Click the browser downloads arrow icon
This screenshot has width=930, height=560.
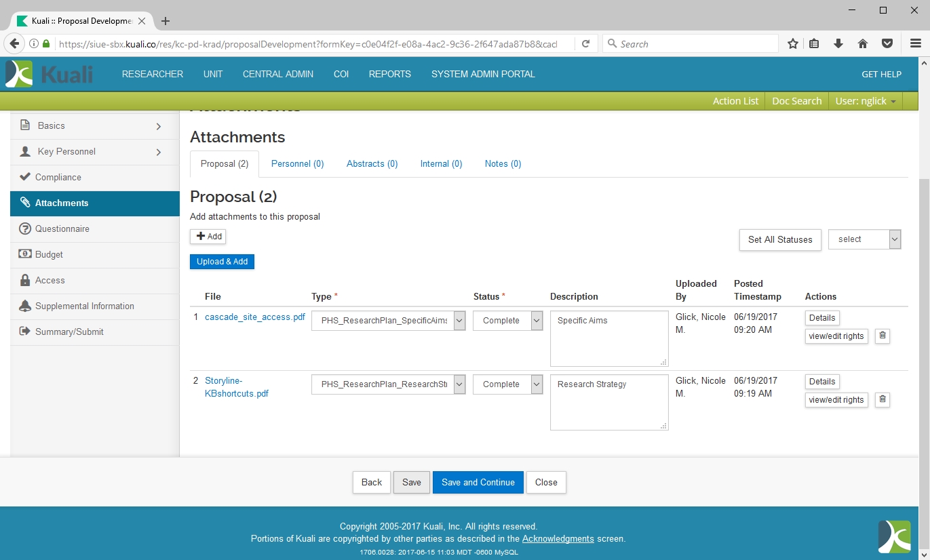point(838,44)
